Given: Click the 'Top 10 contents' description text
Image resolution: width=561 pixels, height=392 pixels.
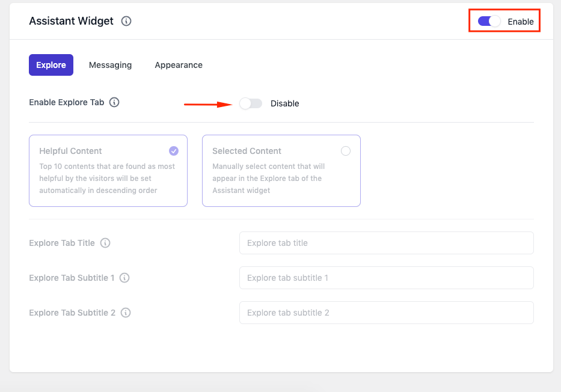Looking at the screenshot, I should pos(107,179).
